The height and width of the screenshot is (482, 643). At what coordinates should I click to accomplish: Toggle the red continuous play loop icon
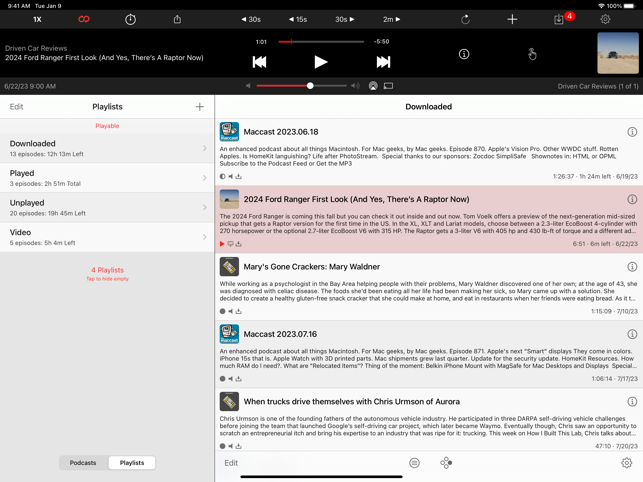point(84,19)
